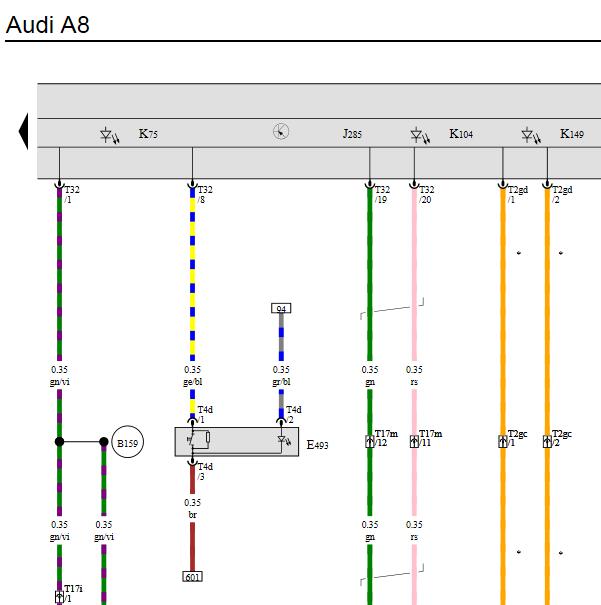
Task: Click the T32/1 pin label
Action: coord(72,194)
